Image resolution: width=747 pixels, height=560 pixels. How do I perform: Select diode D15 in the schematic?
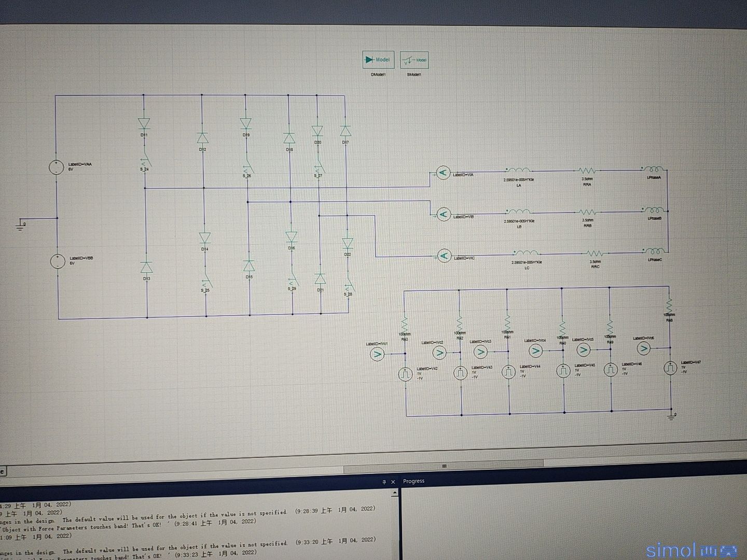[x=249, y=266]
